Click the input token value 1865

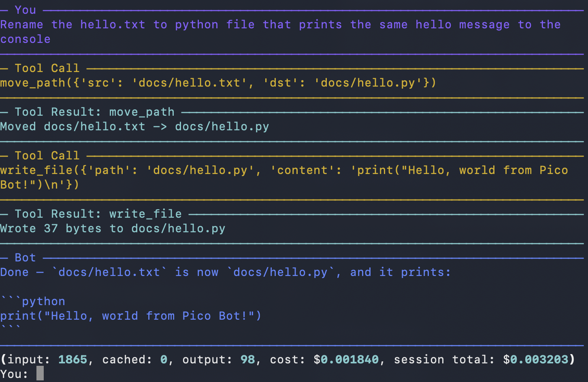tap(73, 359)
